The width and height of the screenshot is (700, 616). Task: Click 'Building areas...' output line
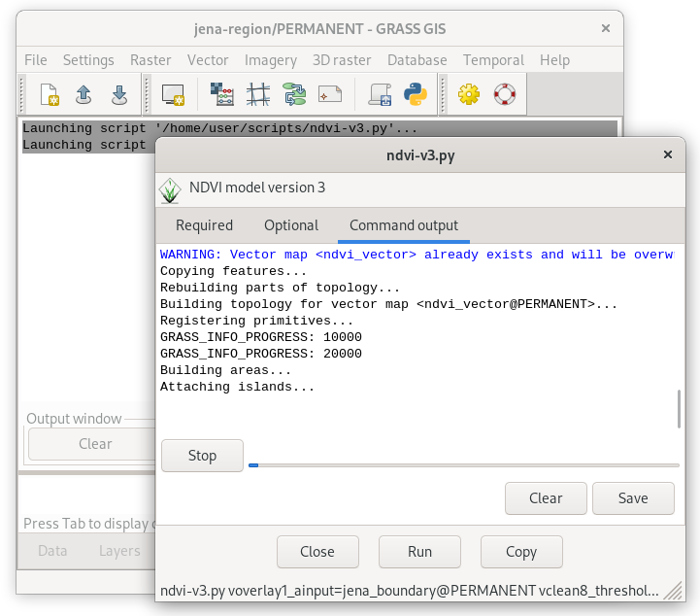225,370
